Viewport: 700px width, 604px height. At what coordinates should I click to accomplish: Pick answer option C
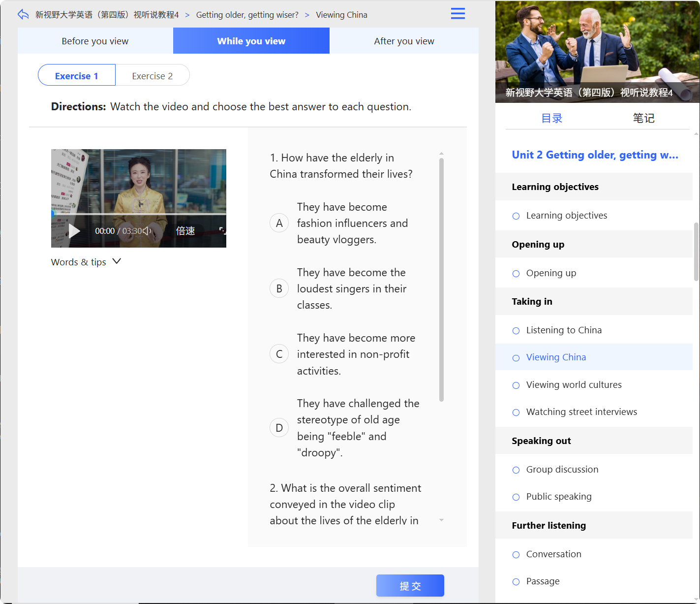(279, 354)
